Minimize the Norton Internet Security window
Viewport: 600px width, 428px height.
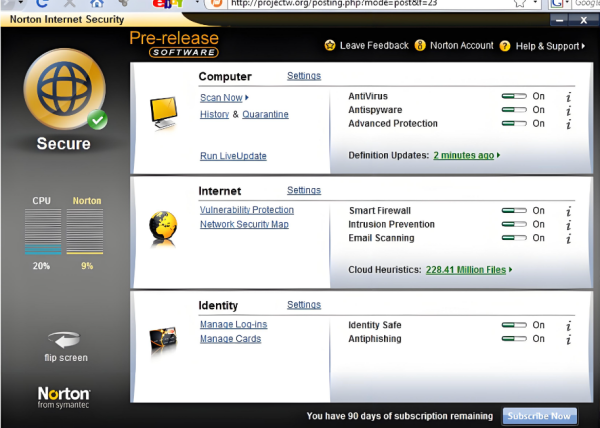(559, 20)
